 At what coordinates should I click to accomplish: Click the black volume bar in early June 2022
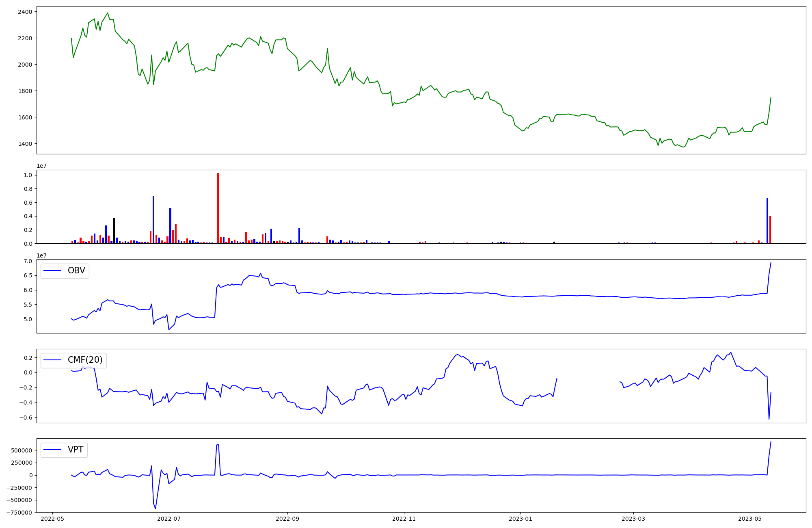[x=114, y=231]
